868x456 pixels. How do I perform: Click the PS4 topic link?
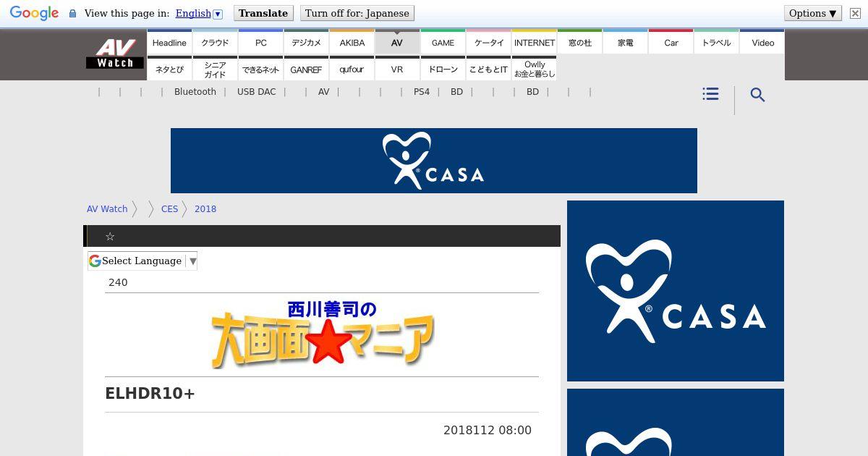(422, 92)
